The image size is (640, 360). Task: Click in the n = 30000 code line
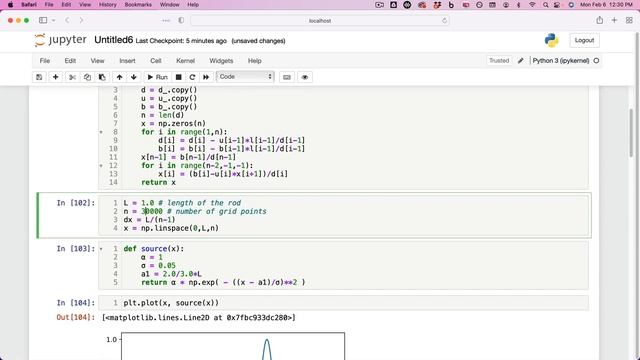(195, 211)
